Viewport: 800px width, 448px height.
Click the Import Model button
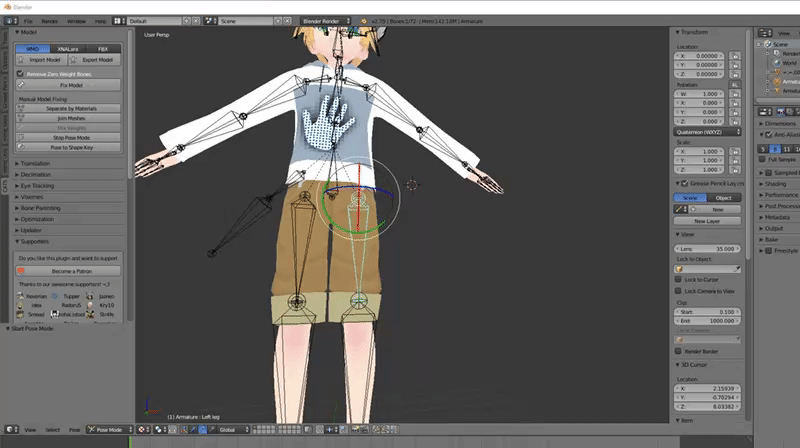[x=41, y=60]
